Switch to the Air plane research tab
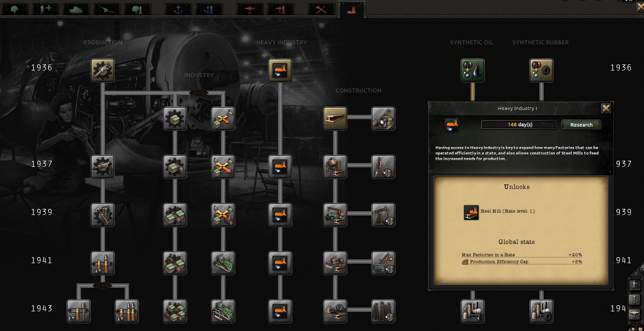This screenshot has width=644, height=331. pyautogui.click(x=250, y=9)
